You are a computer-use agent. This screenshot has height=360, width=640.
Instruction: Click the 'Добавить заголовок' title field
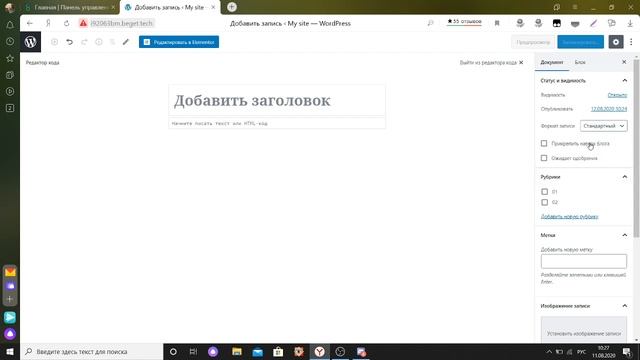pos(277,100)
